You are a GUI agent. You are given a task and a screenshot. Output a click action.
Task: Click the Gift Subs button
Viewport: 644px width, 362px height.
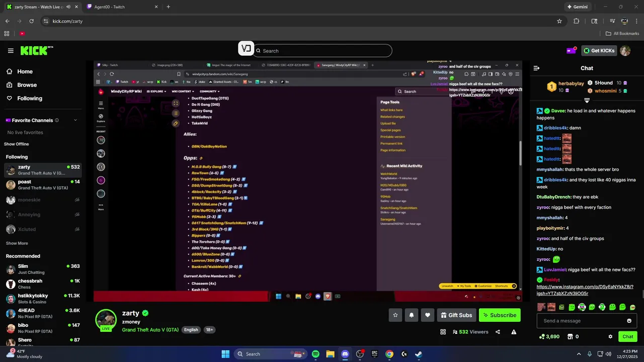(456, 315)
